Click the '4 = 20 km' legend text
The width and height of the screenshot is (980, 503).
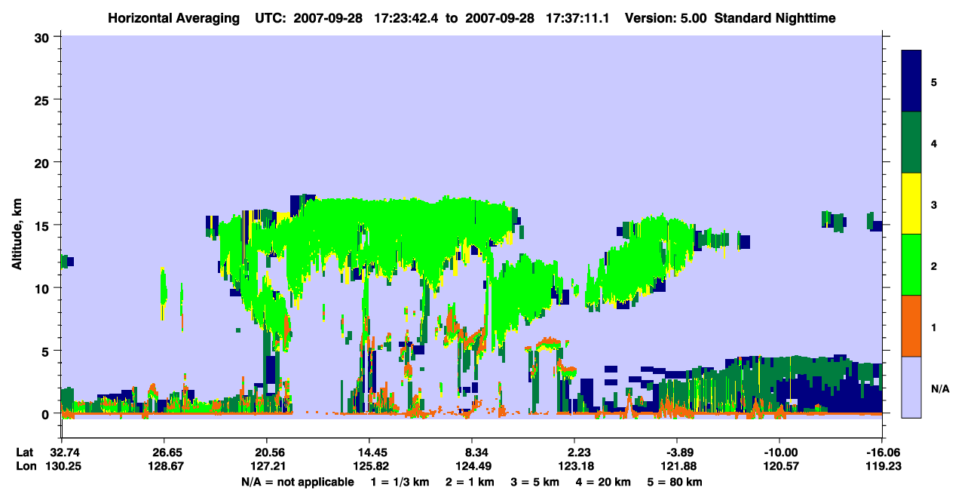click(x=603, y=482)
